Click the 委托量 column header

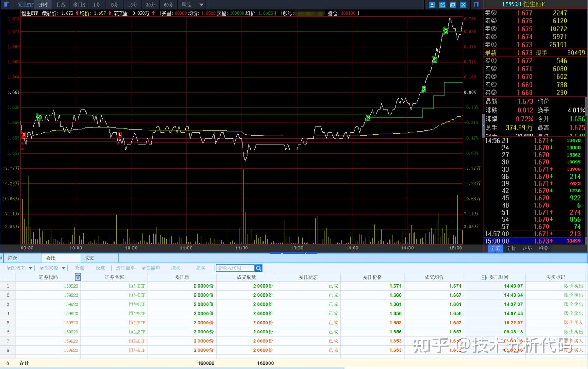tap(182, 277)
